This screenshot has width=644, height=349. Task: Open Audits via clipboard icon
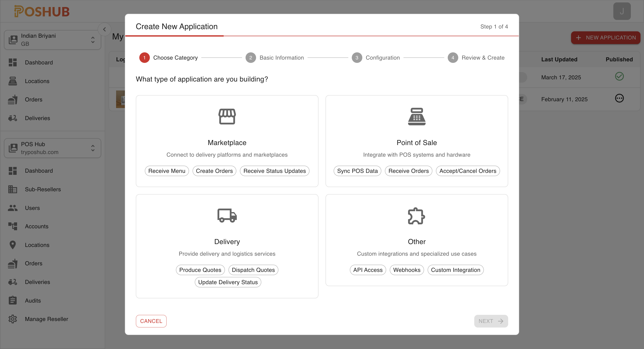pyautogui.click(x=12, y=300)
